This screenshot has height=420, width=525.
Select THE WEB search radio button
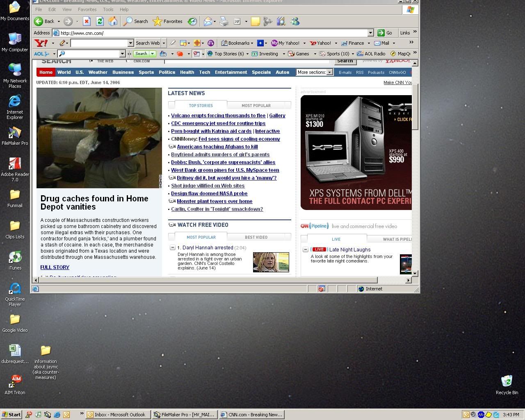[91, 61]
